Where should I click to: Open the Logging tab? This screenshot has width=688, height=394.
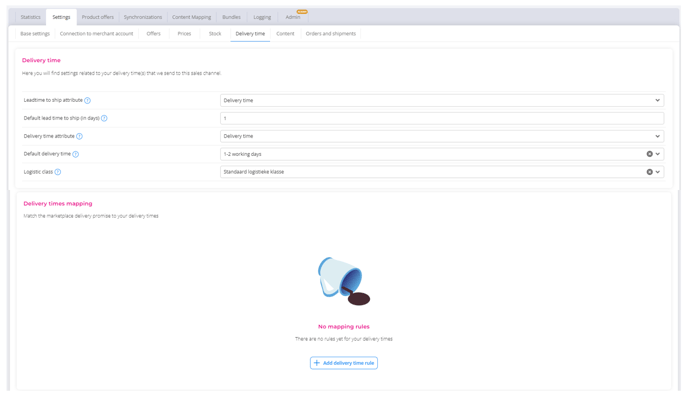(262, 17)
